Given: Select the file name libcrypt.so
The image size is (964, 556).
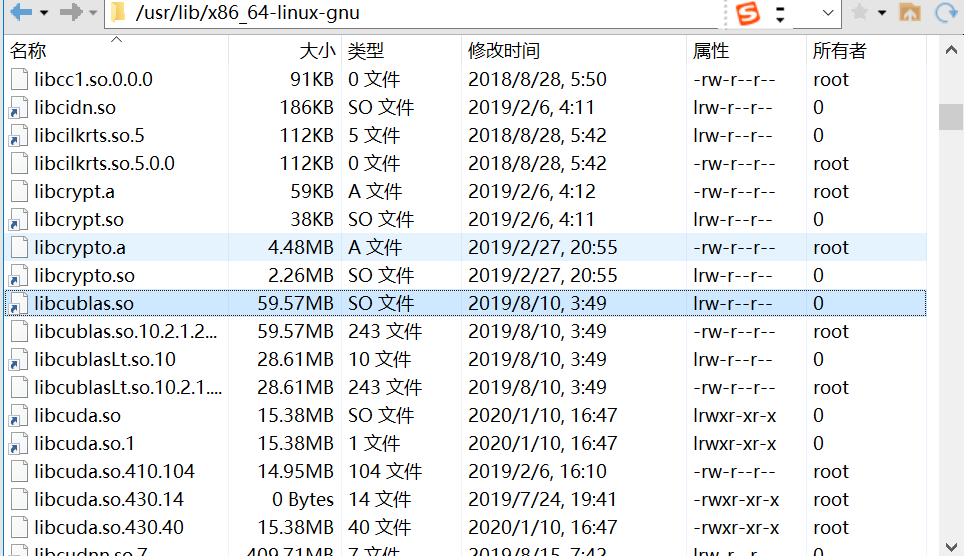Looking at the screenshot, I should [x=79, y=220].
